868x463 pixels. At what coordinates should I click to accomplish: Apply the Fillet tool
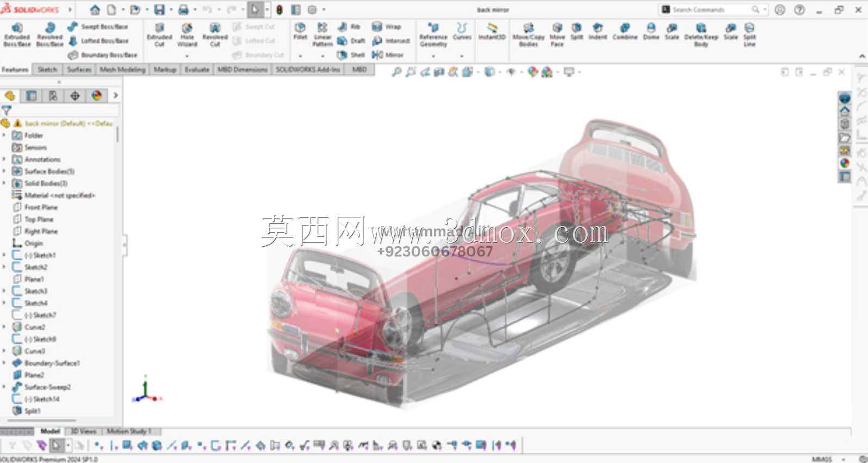tap(300, 32)
